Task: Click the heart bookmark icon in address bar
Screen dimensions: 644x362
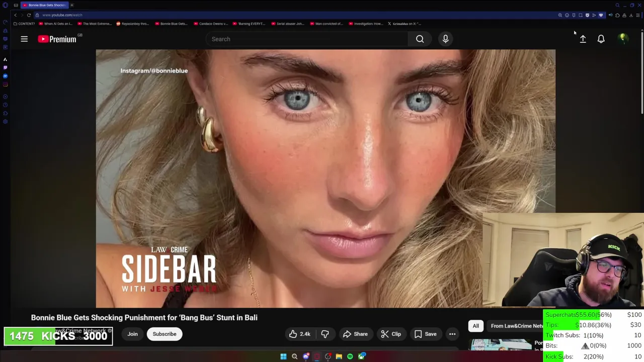Action: pyautogui.click(x=601, y=15)
